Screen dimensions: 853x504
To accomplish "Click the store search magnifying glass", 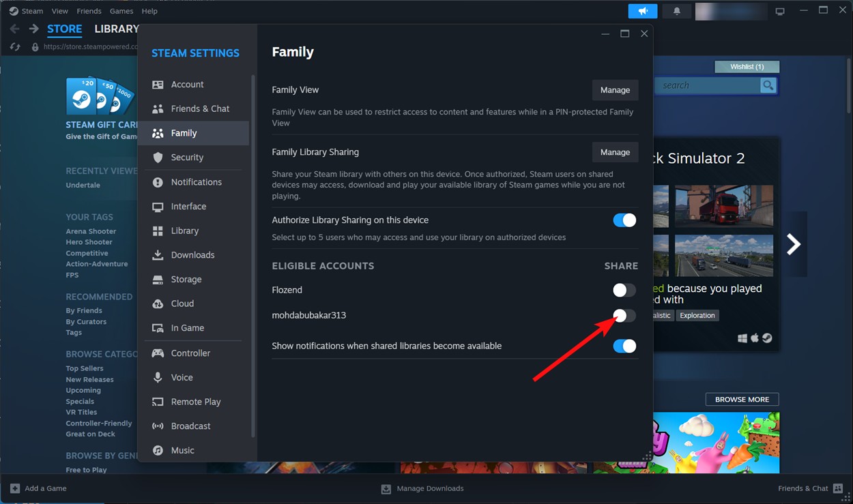I will [768, 85].
